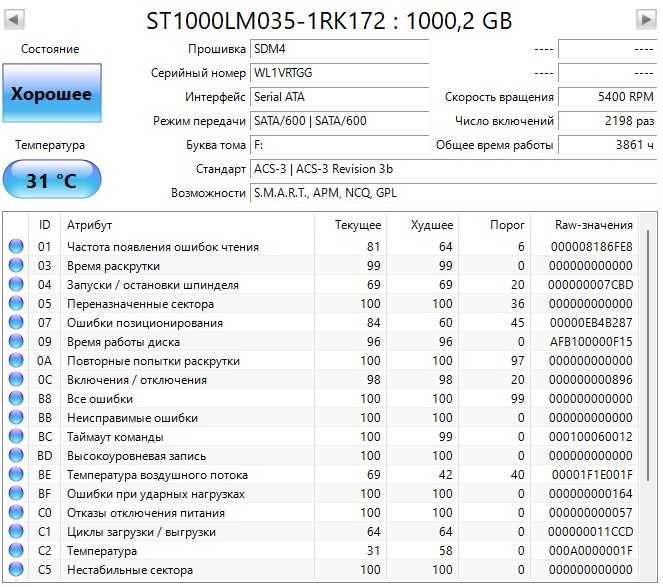Screen dimensions: 663x587
Task: Select Высокоуровневая запись row
Action: coord(321,456)
